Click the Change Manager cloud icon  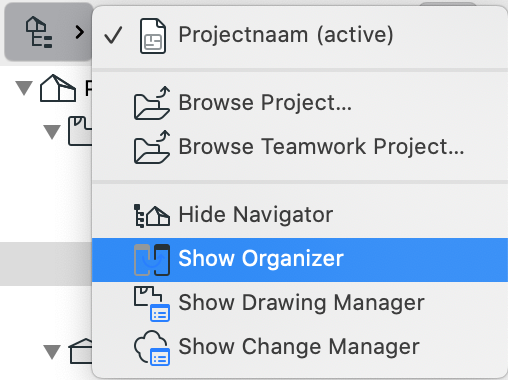point(152,348)
